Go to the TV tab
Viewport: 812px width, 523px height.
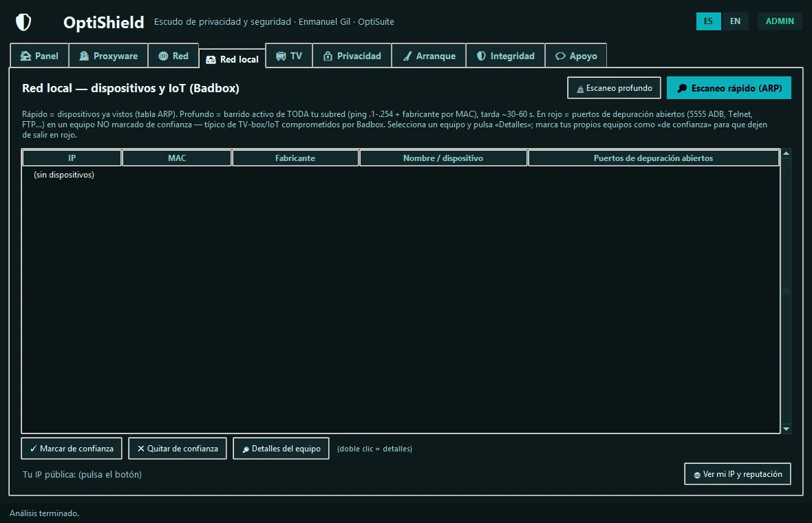click(x=289, y=56)
